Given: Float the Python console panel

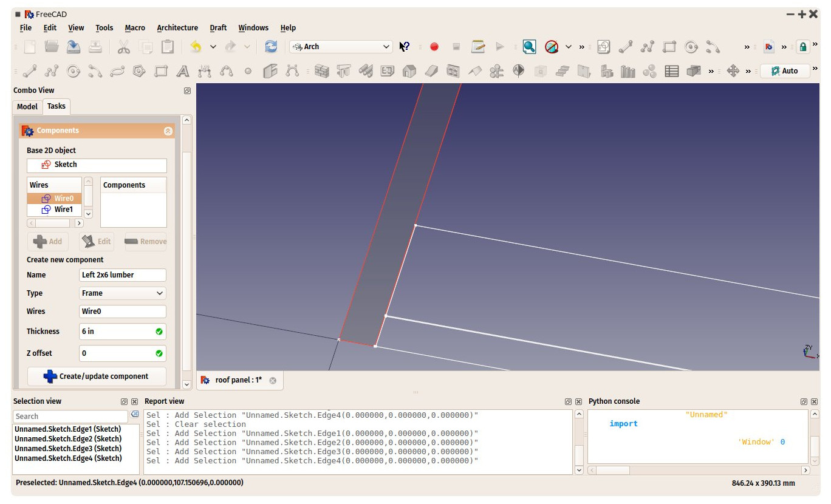Looking at the screenshot, I should tap(804, 401).
